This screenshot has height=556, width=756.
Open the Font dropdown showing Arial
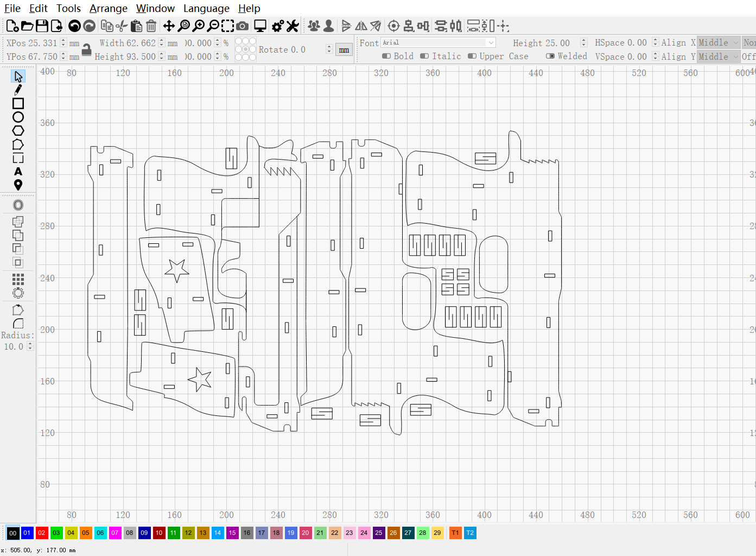pyautogui.click(x=438, y=42)
